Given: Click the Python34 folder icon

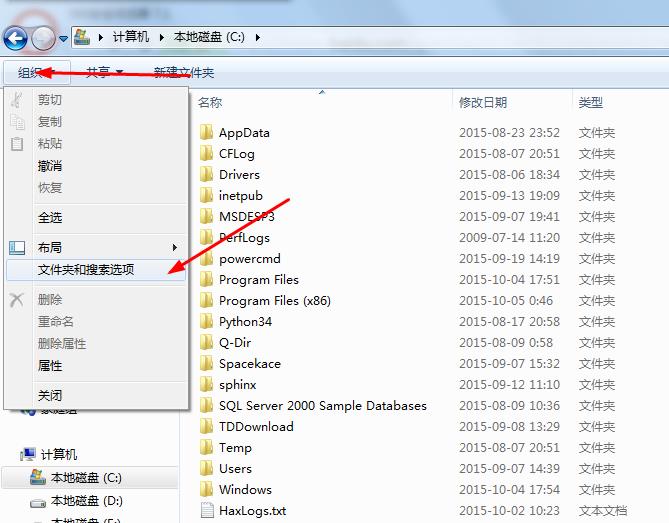Looking at the screenshot, I should point(207,321).
